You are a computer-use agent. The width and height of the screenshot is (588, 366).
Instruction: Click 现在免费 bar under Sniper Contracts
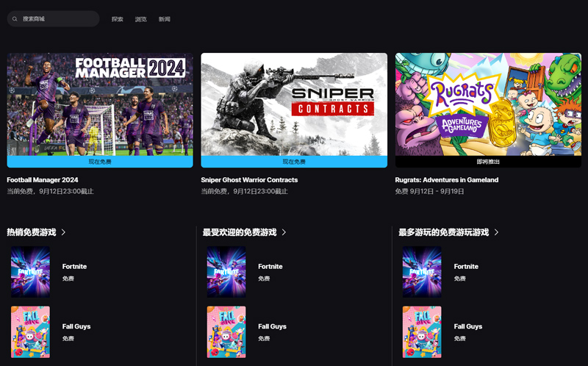(294, 162)
